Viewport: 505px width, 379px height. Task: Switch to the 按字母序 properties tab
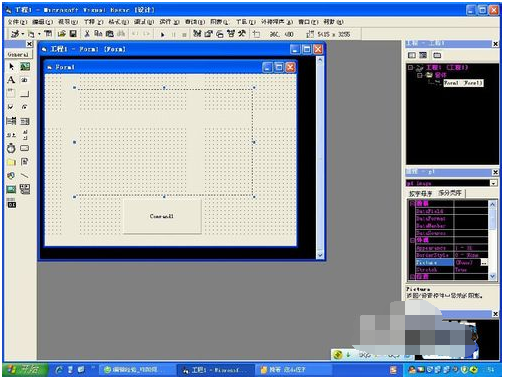coord(421,193)
